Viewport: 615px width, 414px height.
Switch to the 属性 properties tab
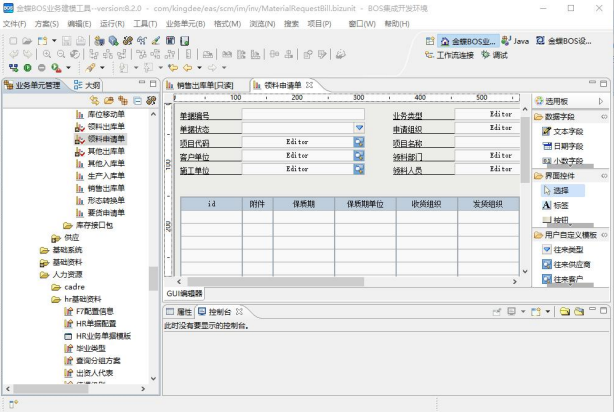pos(179,312)
